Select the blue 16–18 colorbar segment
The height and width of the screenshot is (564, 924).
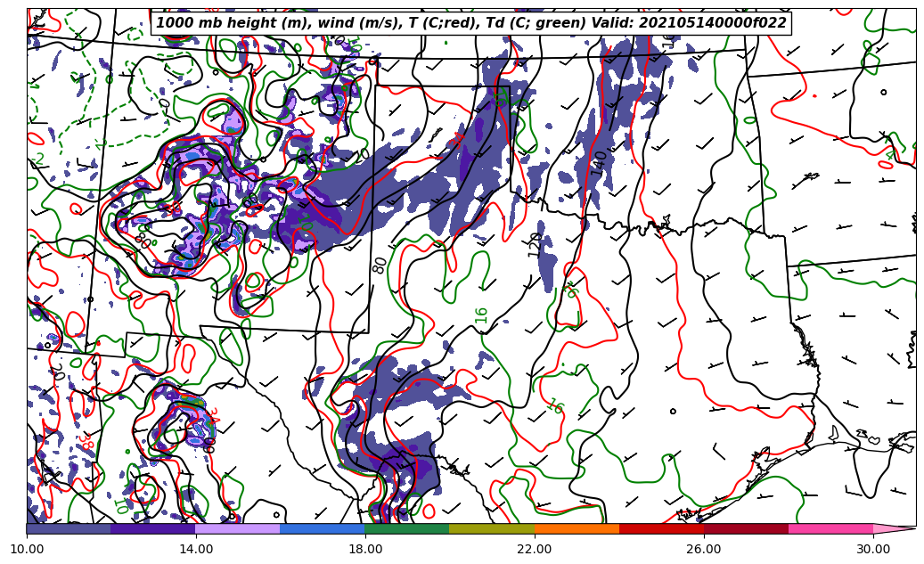pyautogui.click(x=323, y=528)
